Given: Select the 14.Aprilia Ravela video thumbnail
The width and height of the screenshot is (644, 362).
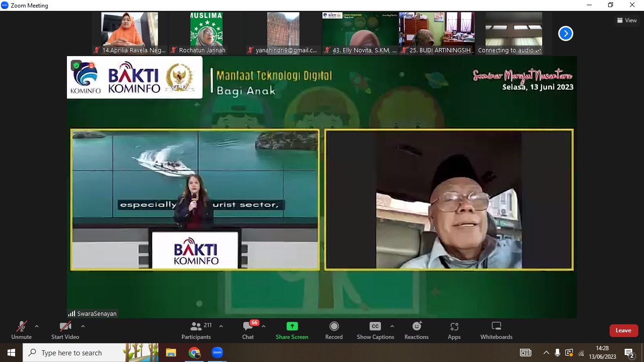Looking at the screenshot, I should pos(130,33).
